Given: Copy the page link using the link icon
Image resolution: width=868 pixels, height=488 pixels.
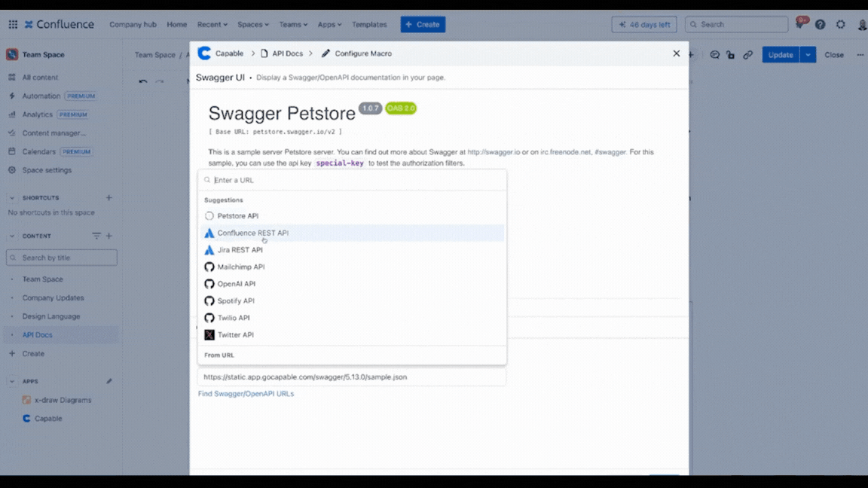Looking at the screenshot, I should [x=747, y=54].
